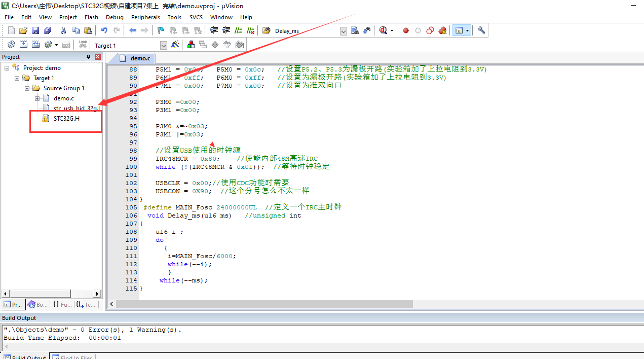Click the Insert Breakpoint red dot icon
Viewport: 644px width, 359px height.
(x=406, y=30)
